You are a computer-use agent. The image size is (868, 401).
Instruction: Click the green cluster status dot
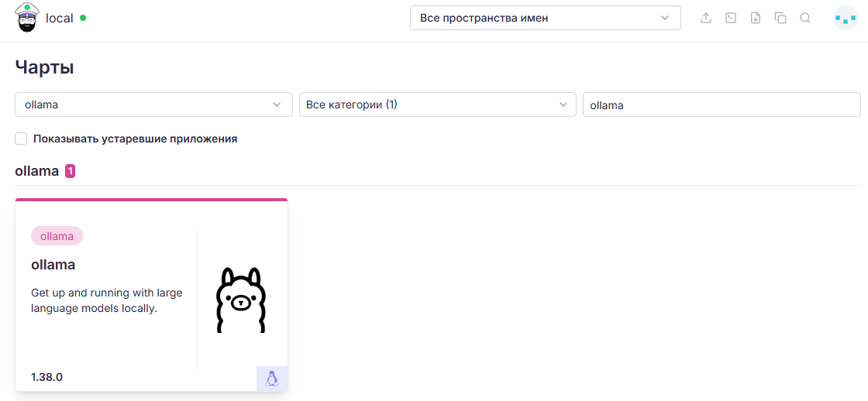click(83, 18)
